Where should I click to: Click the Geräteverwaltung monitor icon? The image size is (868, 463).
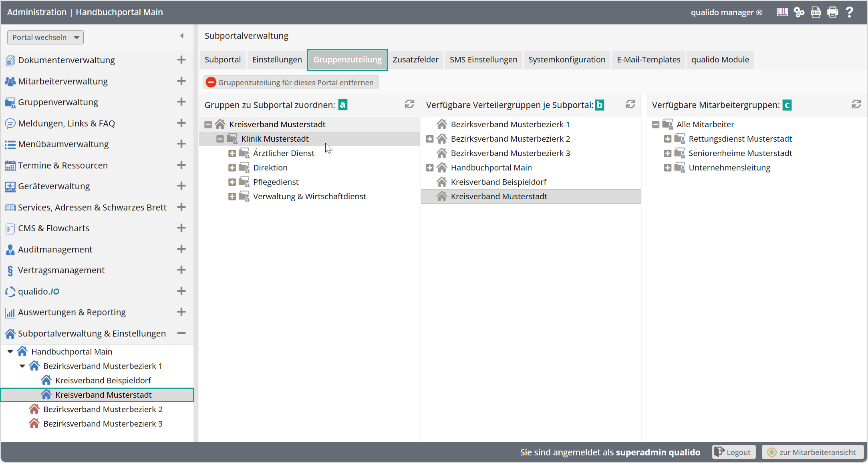10,186
